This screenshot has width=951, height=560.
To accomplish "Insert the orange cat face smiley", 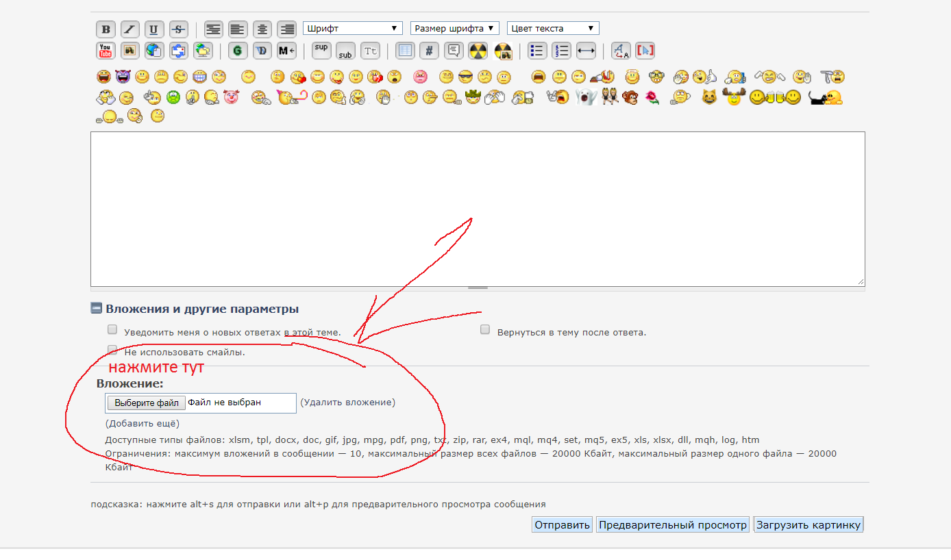I will click(x=709, y=98).
